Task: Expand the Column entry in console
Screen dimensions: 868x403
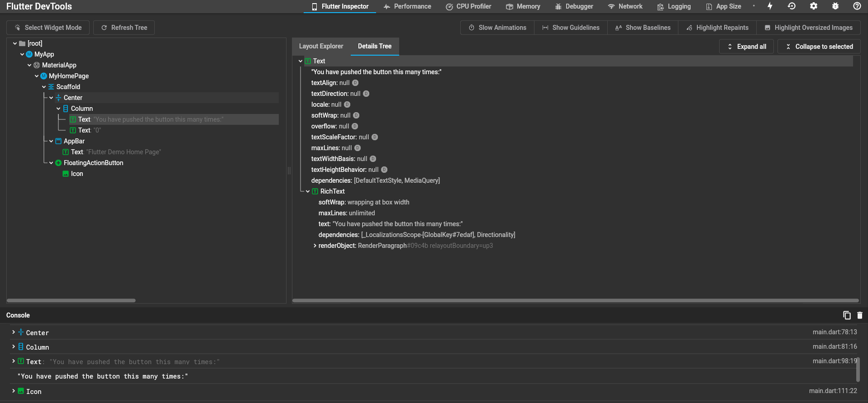Action: tap(14, 346)
